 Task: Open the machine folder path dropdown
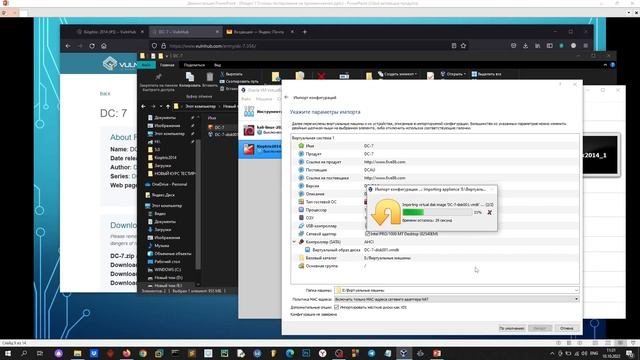[x=576, y=290]
